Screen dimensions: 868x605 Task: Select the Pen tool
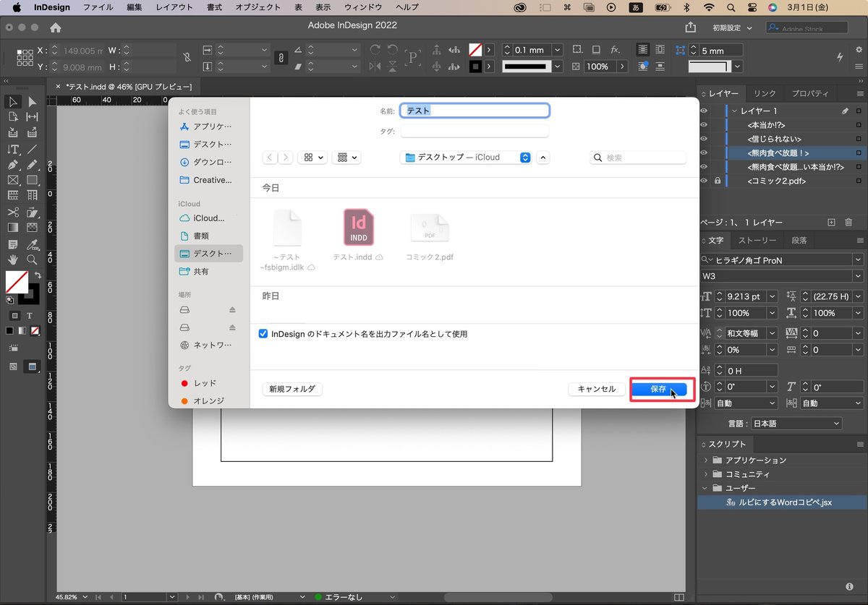click(12, 163)
